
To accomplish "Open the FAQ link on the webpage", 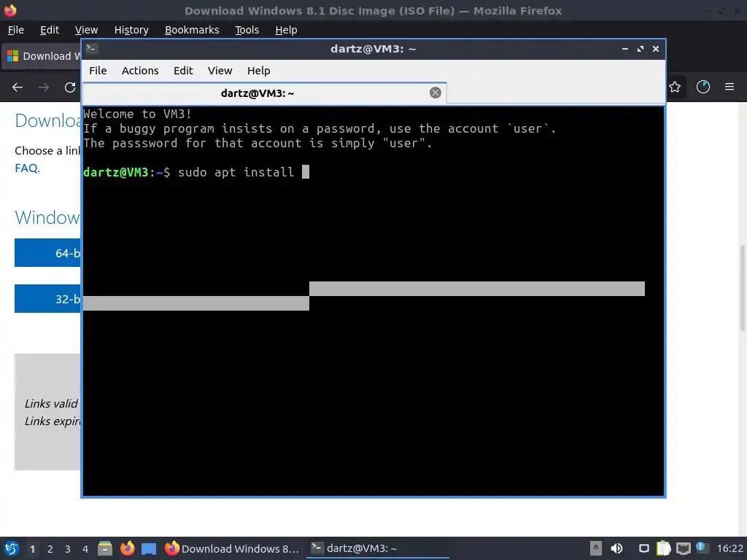I will coord(27,168).
